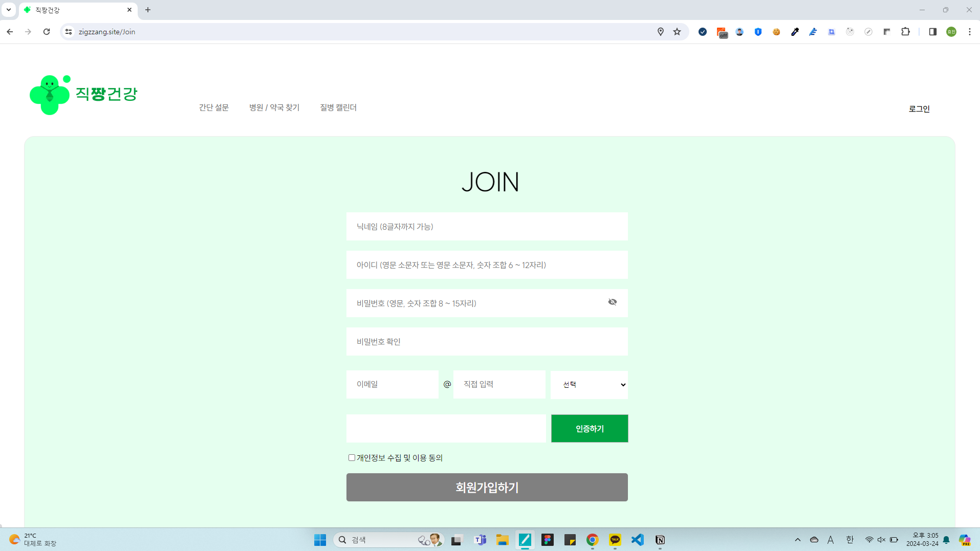Go to 병원 / 약국 찾기 page
This screenshot has width=980, height=551.
point(274,107)
